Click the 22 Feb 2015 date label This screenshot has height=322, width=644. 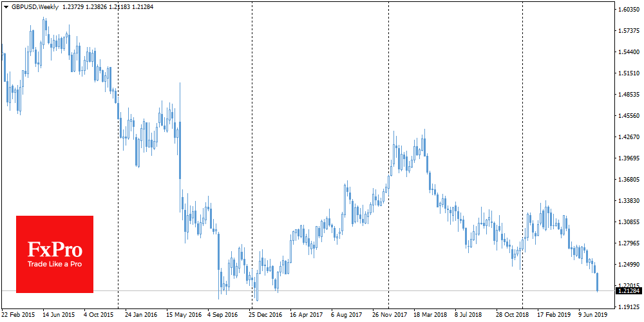(18, 316)
